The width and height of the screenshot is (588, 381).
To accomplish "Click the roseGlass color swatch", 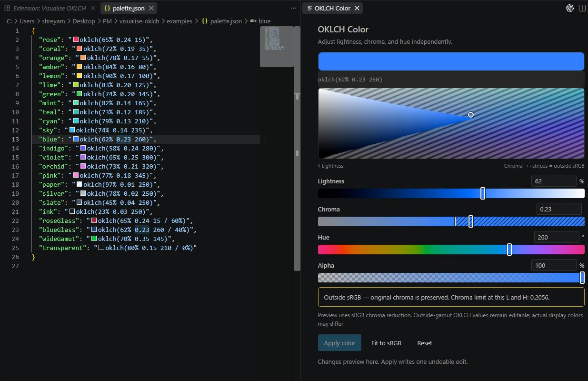I will click(x=94, y=221).
